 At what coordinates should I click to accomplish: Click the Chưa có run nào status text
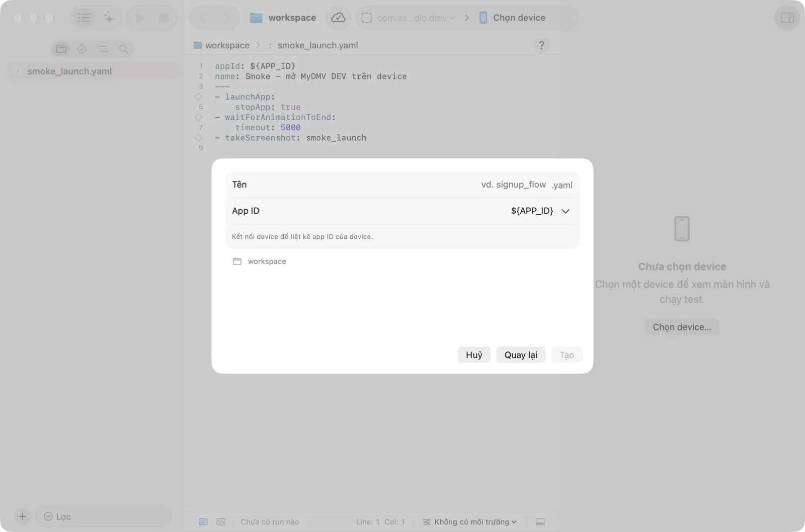(270, 522)
